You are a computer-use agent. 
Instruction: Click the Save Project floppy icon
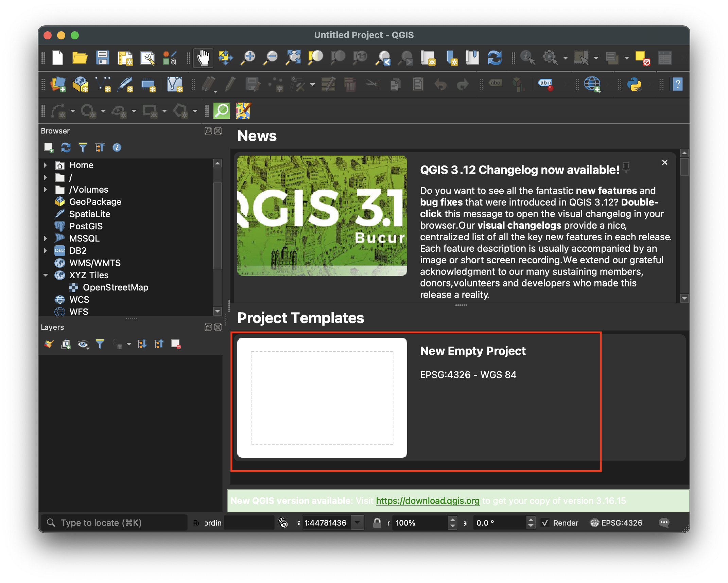[x=102, y=58]
